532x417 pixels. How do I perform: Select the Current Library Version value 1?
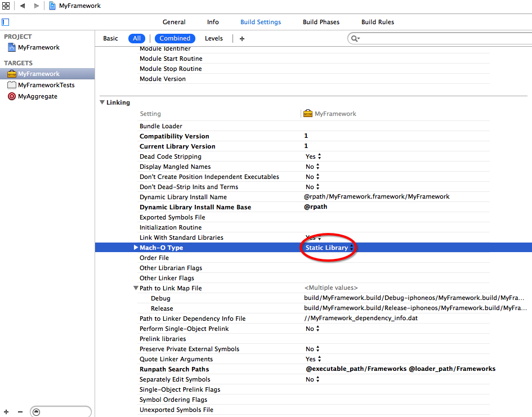point(306,146)
